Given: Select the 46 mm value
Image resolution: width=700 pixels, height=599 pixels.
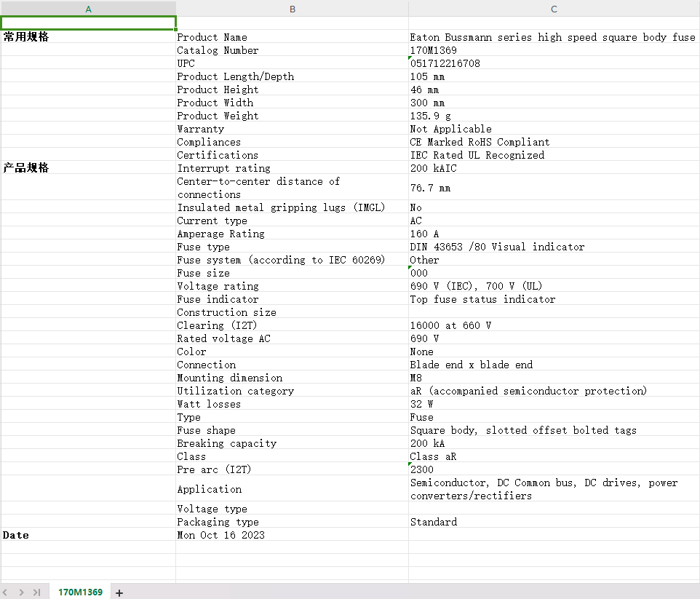Looking at the screenshot, I should [554, 90].
